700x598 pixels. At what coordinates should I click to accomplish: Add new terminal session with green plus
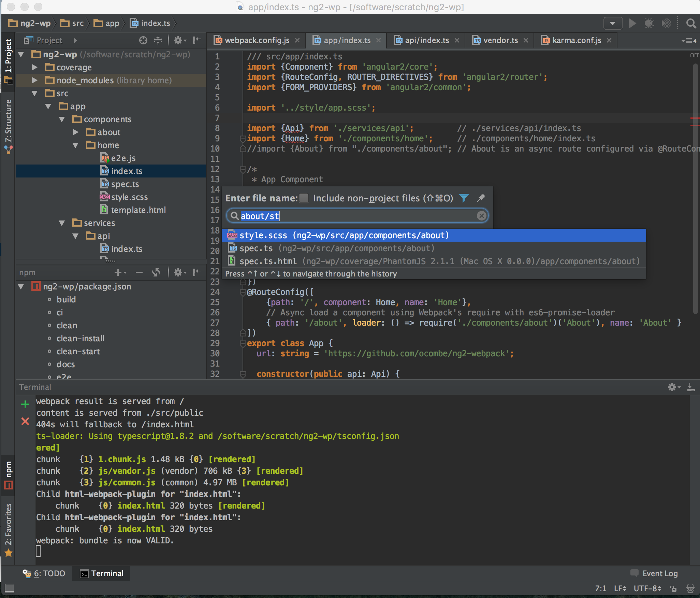tap(25, 404)
